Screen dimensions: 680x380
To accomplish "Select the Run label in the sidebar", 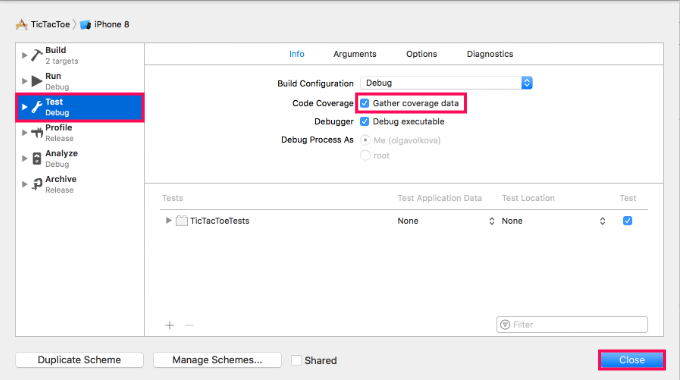I will point(53,76).
